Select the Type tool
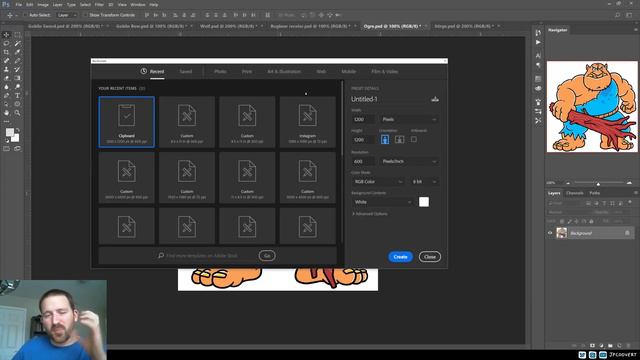Screen dimensions: 640x360 17,96
